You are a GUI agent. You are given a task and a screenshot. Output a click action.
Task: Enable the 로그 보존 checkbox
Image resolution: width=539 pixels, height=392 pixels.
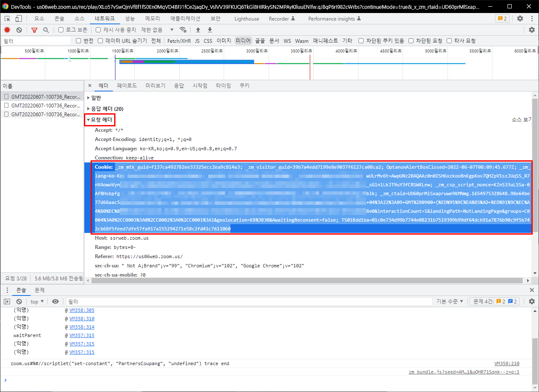[61, 30]
